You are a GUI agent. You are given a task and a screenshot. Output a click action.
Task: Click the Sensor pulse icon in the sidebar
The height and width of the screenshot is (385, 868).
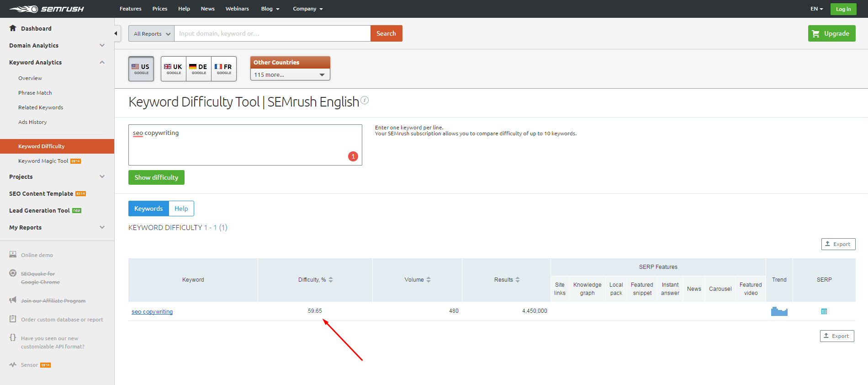[x=13, y=365]
